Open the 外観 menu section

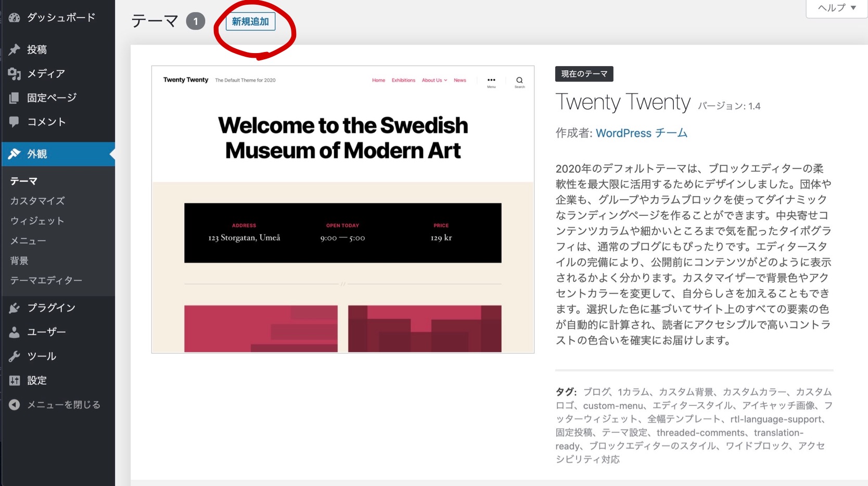(37, 154)
